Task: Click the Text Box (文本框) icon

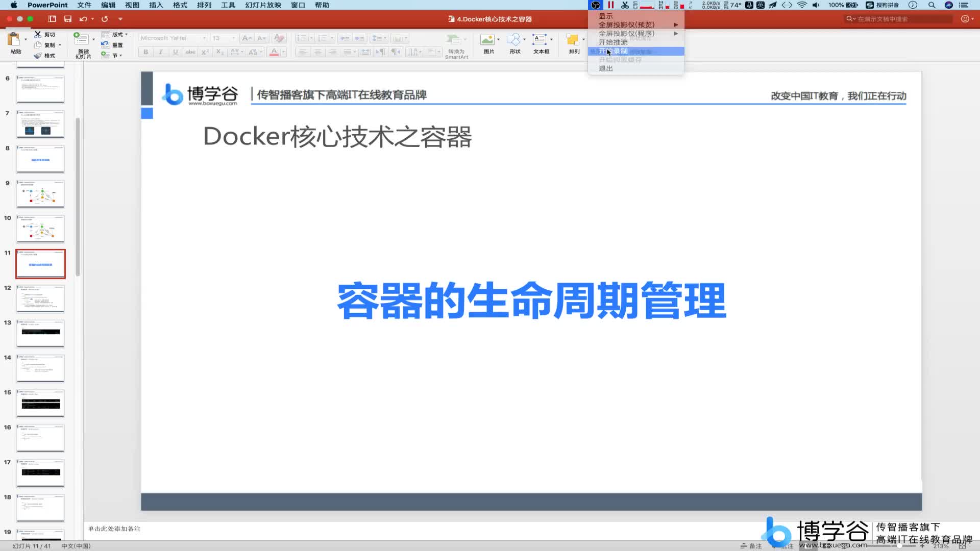Action: click(x=540, y=39)
